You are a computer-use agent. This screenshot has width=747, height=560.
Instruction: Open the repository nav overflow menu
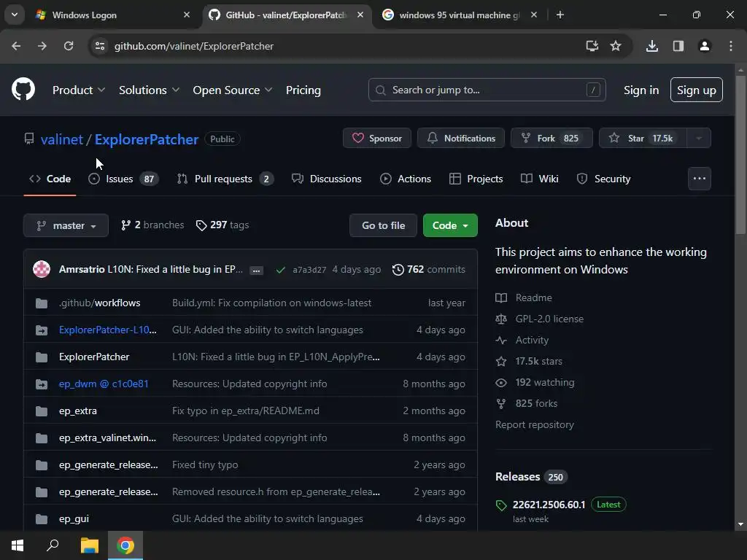tap(700, 179)
